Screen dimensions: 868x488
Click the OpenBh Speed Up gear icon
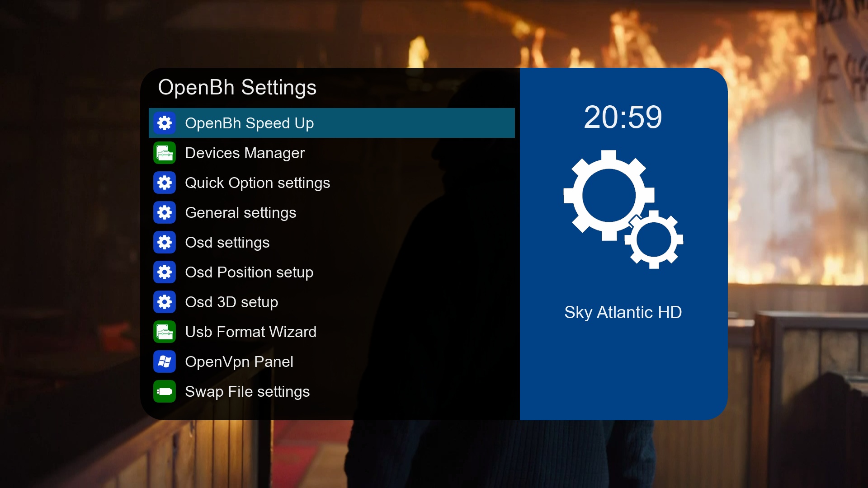[165, 123]
